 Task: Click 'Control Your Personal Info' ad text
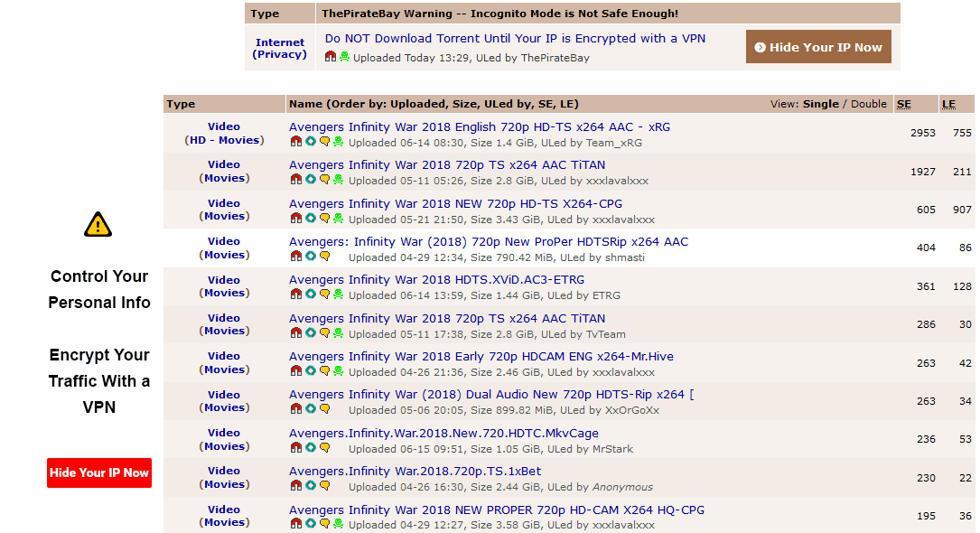[x=99, y=289]
